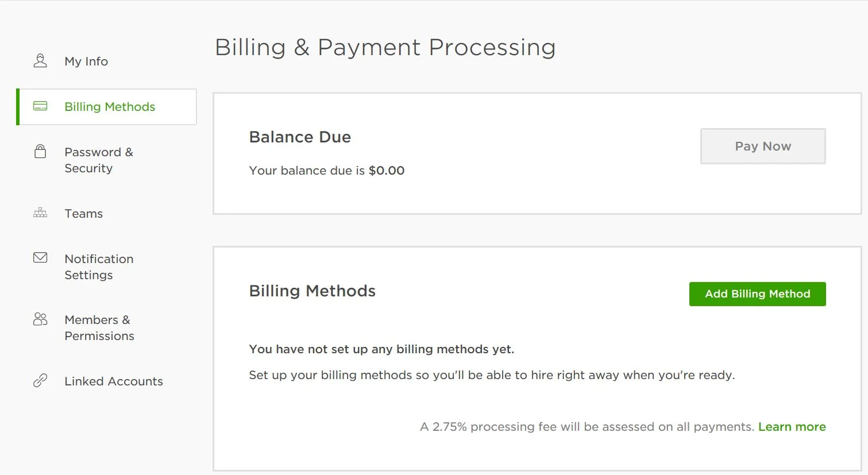Click the Pay Now button
868x475 pixels.
click(x=763, y=146)
